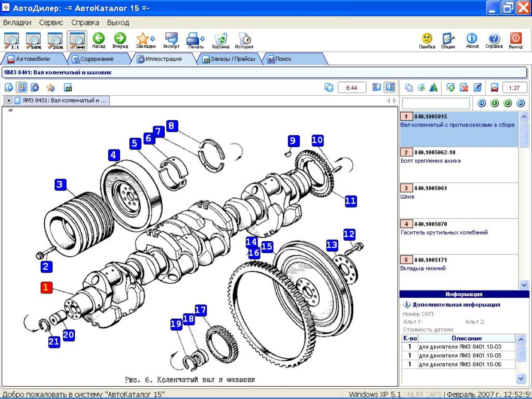Go to next part
Viewport: 532px width, 399px height.
tap(508, 103)
